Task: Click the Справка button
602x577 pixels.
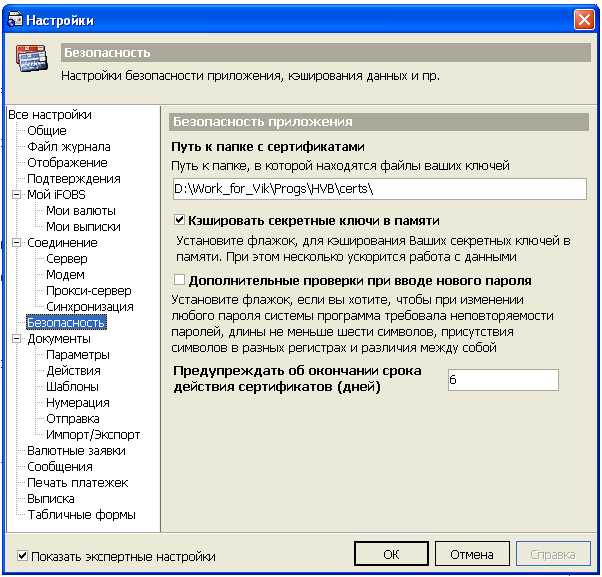Action: click(553, 554)
